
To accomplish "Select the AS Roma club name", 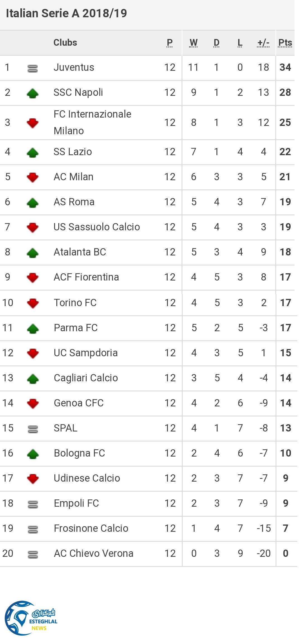I will tap(74, 202).
